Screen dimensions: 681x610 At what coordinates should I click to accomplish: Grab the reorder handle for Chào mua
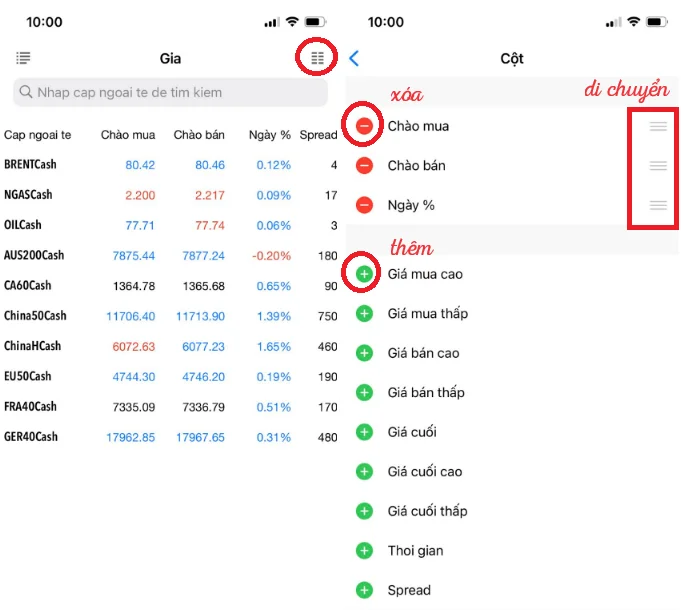pos(658,126)
